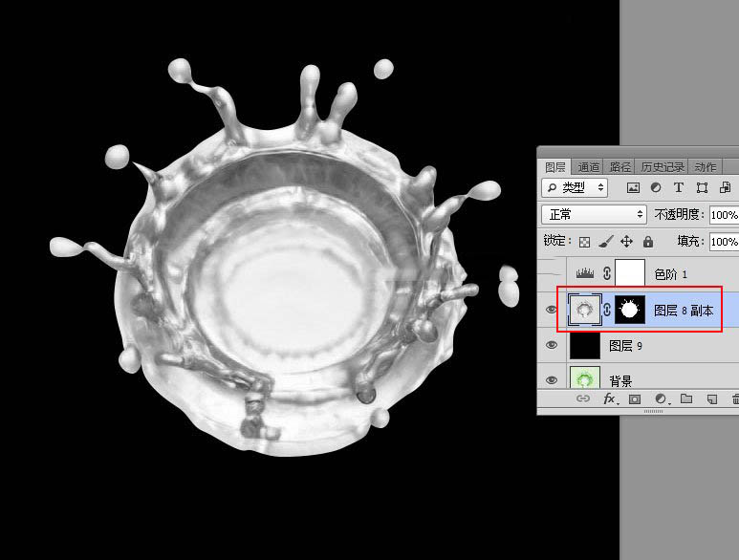
Task: Open the 类型 filter type dropdown
Action: tap(574, 187)
